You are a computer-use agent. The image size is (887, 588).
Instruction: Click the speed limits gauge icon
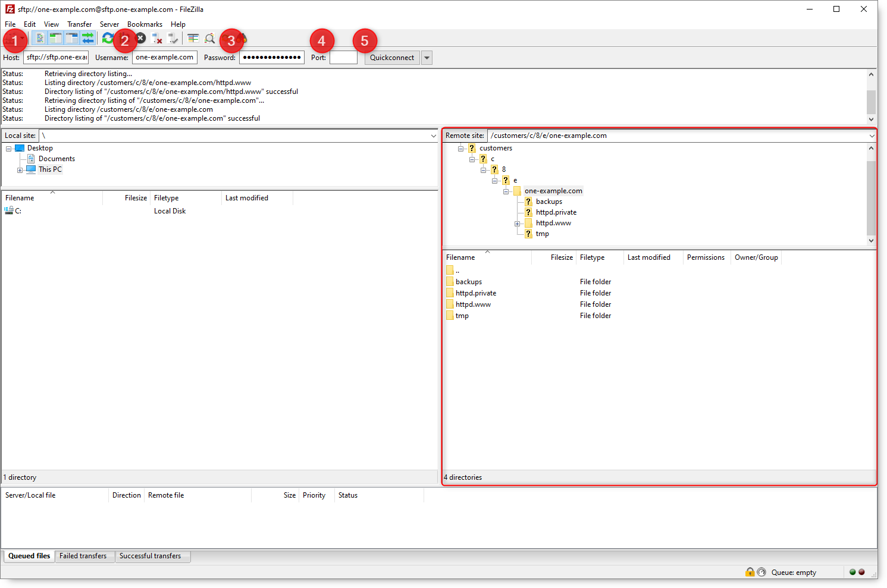pos(761,571)
